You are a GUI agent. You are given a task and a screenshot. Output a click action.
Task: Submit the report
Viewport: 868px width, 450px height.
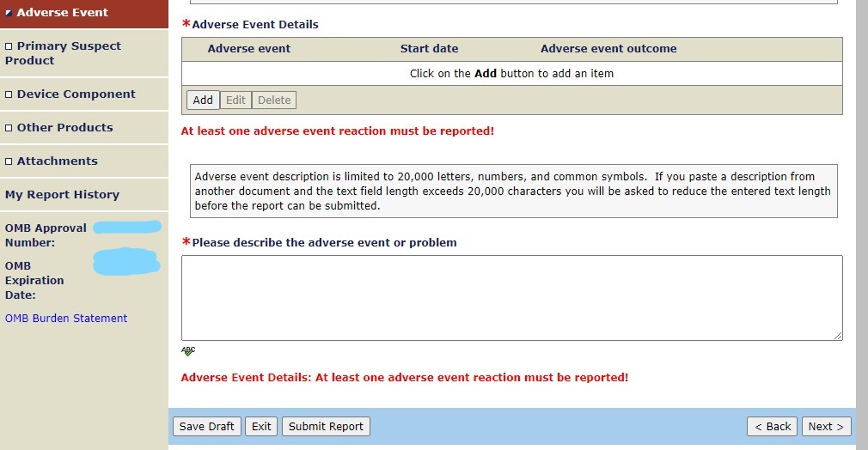[x=326, y=427]
